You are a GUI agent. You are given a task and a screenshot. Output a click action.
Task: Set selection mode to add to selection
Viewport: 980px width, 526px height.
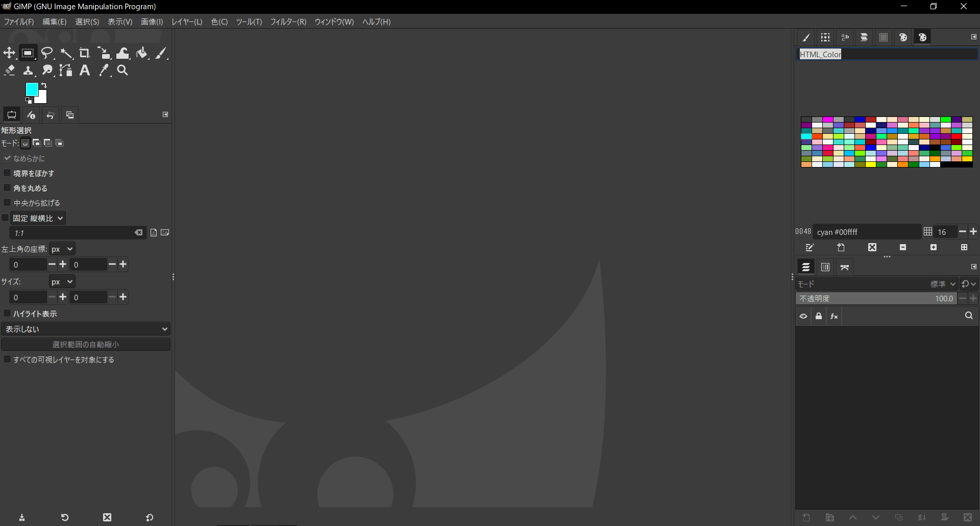(36, 143)
